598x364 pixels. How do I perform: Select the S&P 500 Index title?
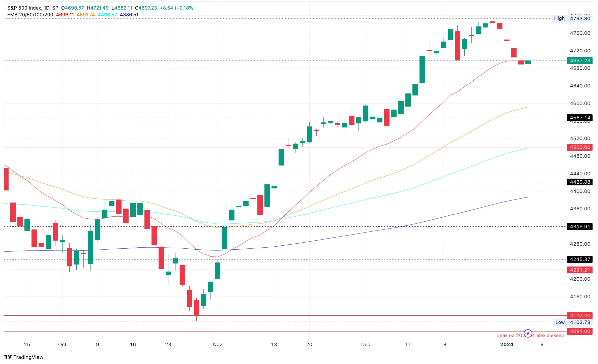[x=24, y=8]
